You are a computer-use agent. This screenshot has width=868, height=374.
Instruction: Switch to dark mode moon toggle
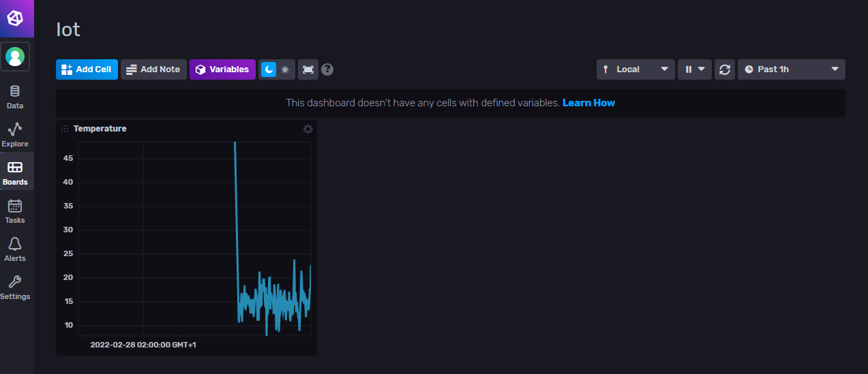pos(269,69)
